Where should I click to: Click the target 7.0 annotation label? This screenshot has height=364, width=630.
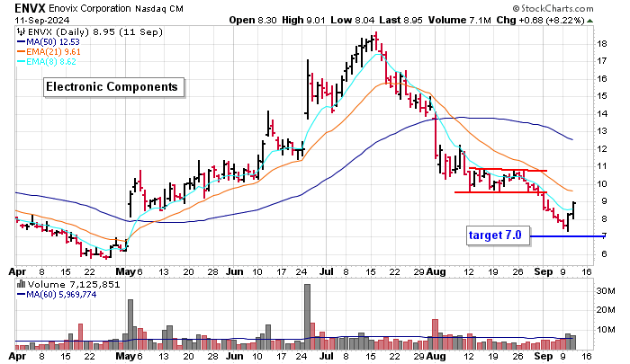[x=498, y=235]
